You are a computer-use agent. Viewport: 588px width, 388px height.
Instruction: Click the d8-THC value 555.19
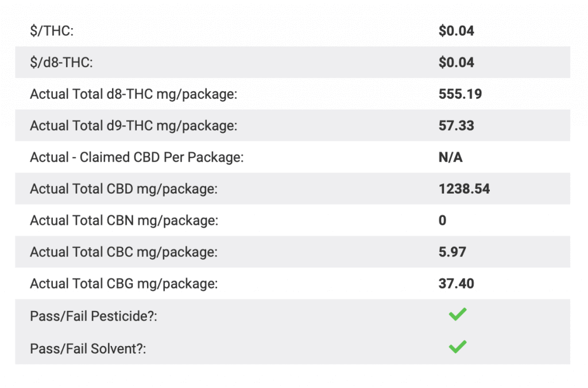(x=460, y=94)
